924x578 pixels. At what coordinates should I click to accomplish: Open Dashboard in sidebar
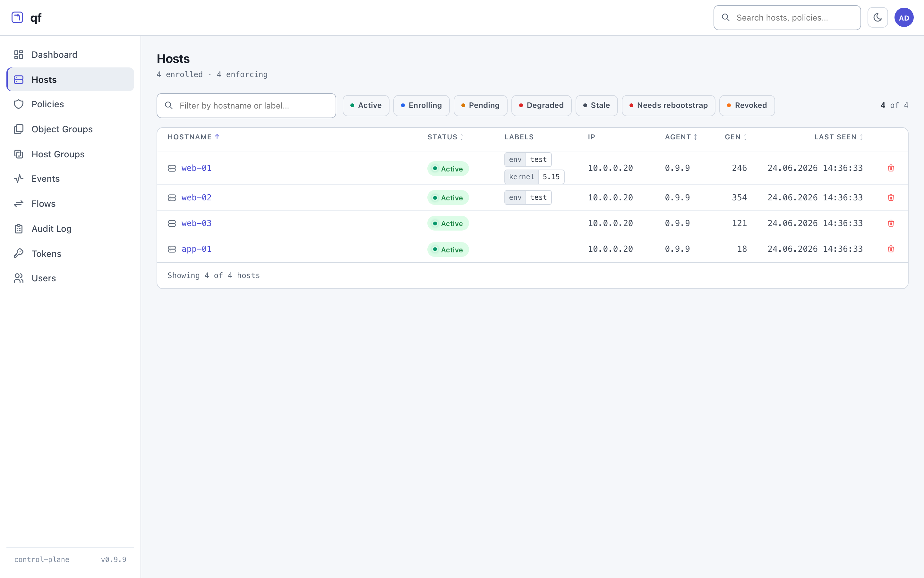tap(70, 55)
